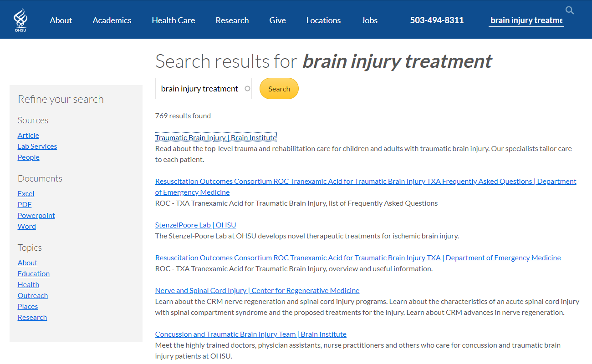Screen dimensions: 592x364
Task: Clear the search field using circle icon
Action: (247, 89)
